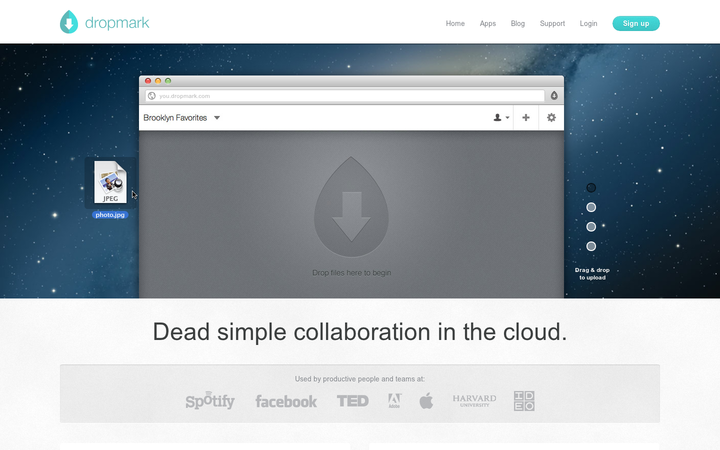
Task: Open the Home navigation link
Action: click(455, 23)
